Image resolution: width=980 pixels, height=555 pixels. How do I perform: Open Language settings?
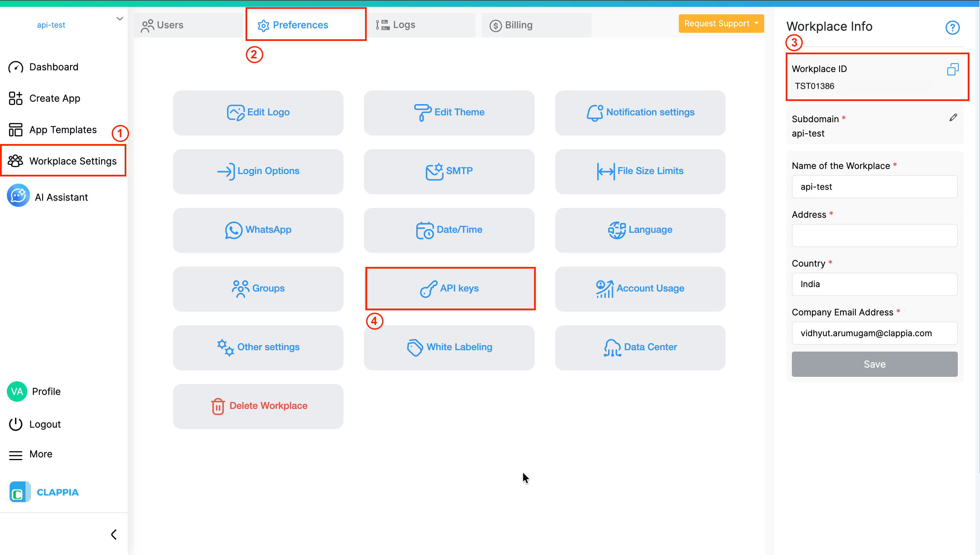pos(640,230)
